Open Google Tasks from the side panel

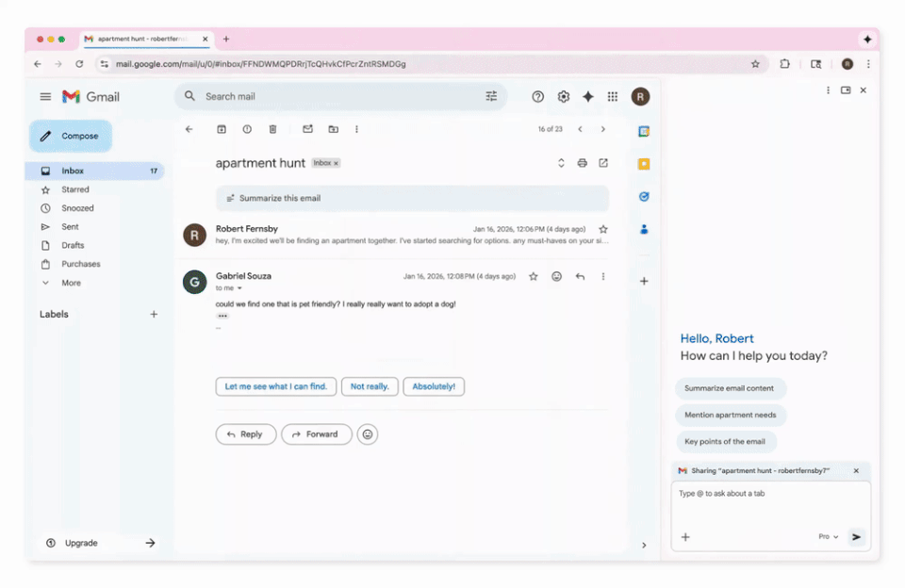[x=643, y=197]
